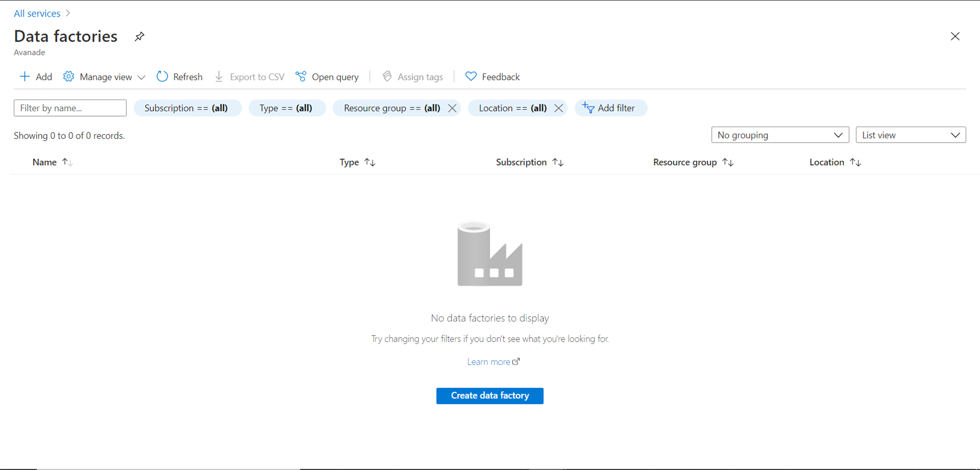Sort by the Type column
980x470 pixels.
pyautogui.click(x=357, y=162)
